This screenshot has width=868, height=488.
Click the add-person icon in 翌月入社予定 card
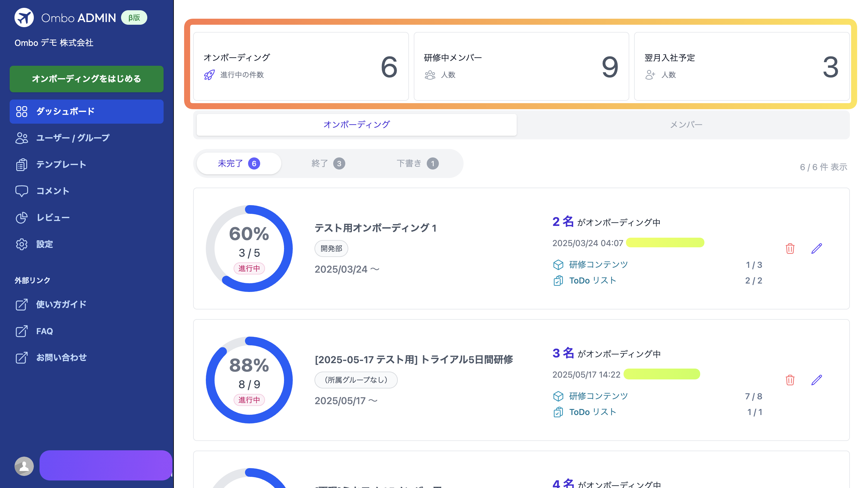tap(650, 75)
